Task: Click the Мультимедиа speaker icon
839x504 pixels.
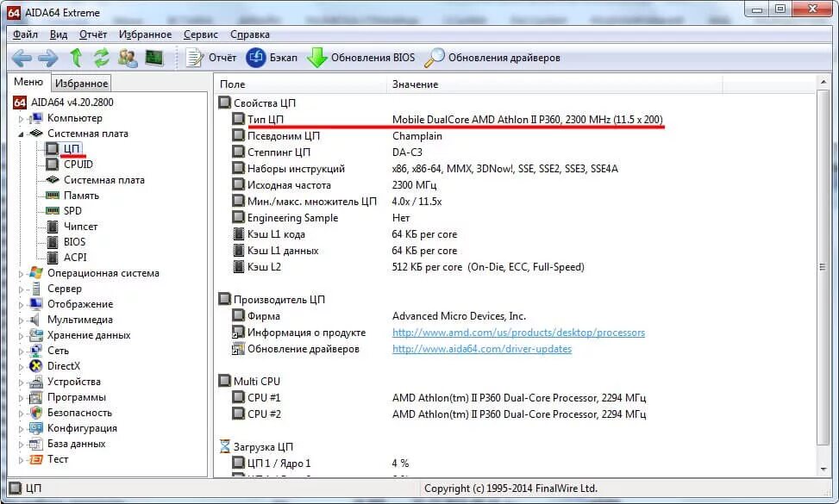Action: coord(36,320)
